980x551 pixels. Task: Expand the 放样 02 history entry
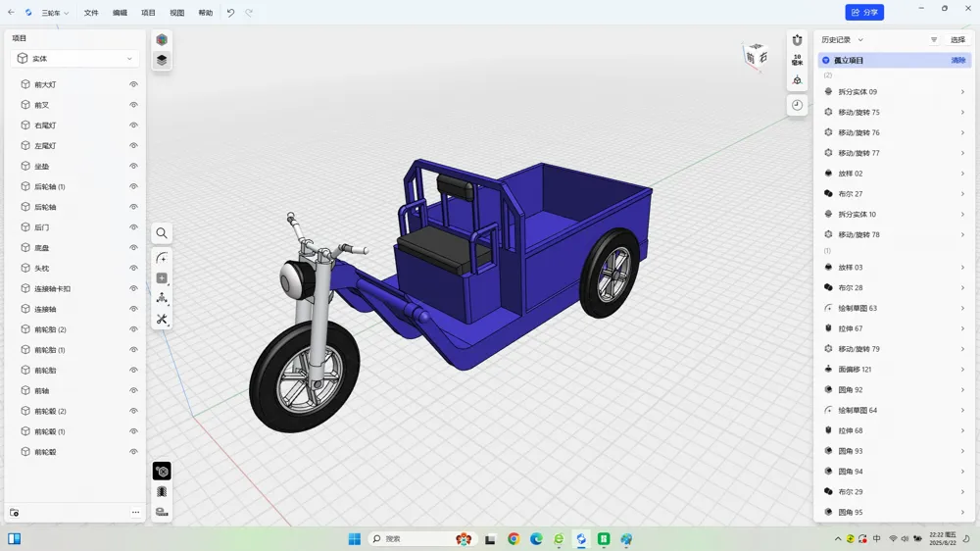[962, 174]
